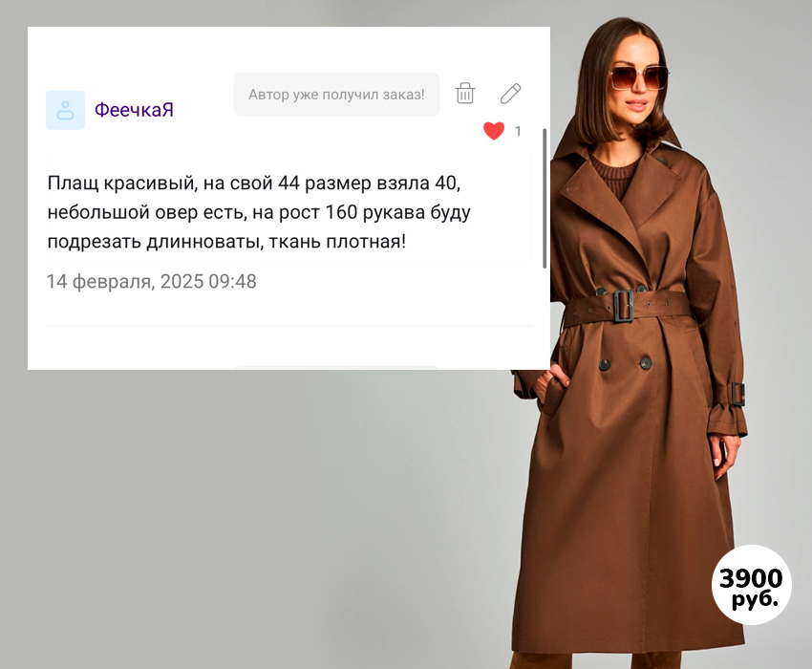The image size is (812, 669).
Task: Click the 'Автор уже получил заказ!' badge
Action: point(336,95)
